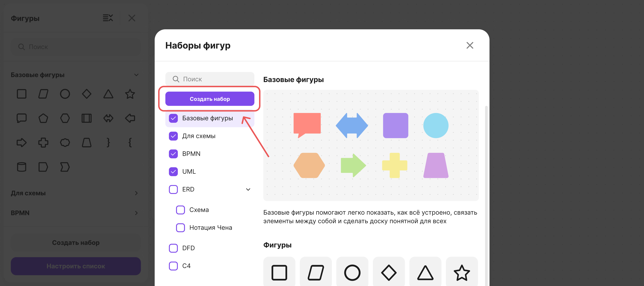The width and height of the screenshot is (644, 286).
Task: Choose the trapezoid shape in the left panel
Action: [87, 143]
